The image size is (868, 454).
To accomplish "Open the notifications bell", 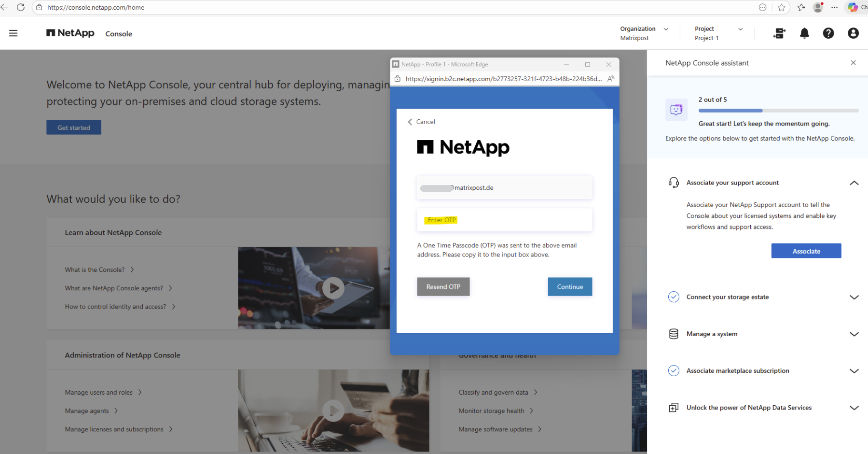I will coord(804,33).
